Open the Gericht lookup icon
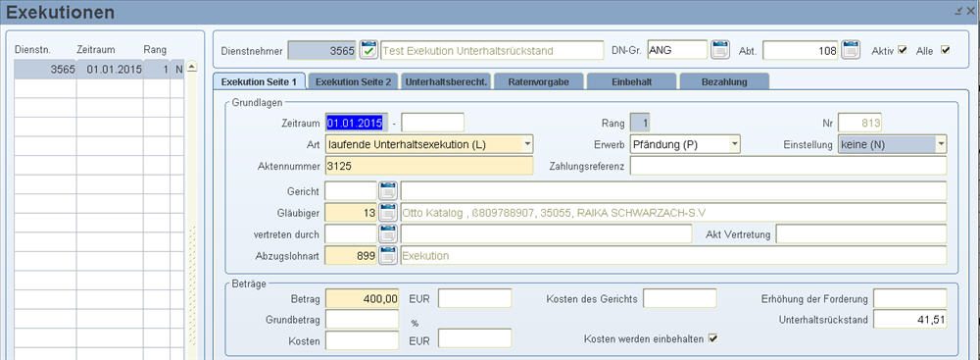 [x=388, y=191]
